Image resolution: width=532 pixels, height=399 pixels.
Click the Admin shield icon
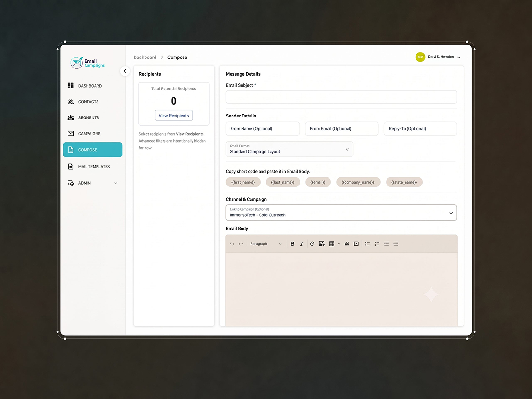(70, 183)
